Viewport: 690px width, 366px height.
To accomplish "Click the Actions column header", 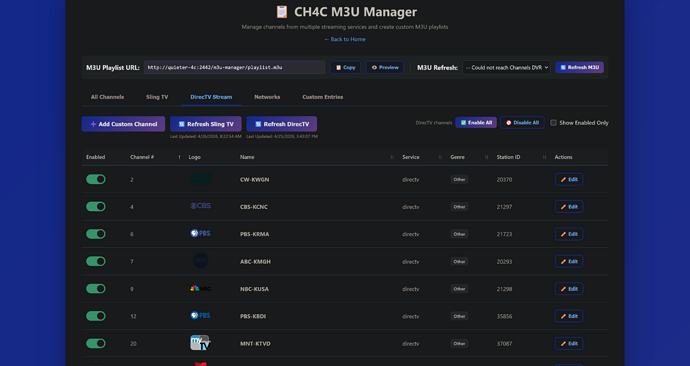I will (563, 157).
